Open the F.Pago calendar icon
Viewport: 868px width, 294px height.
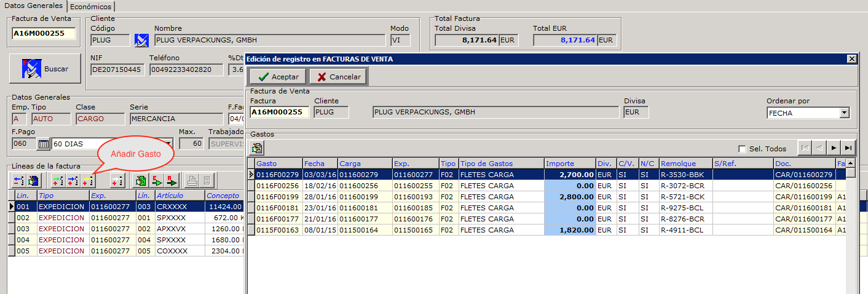[44, 144]
